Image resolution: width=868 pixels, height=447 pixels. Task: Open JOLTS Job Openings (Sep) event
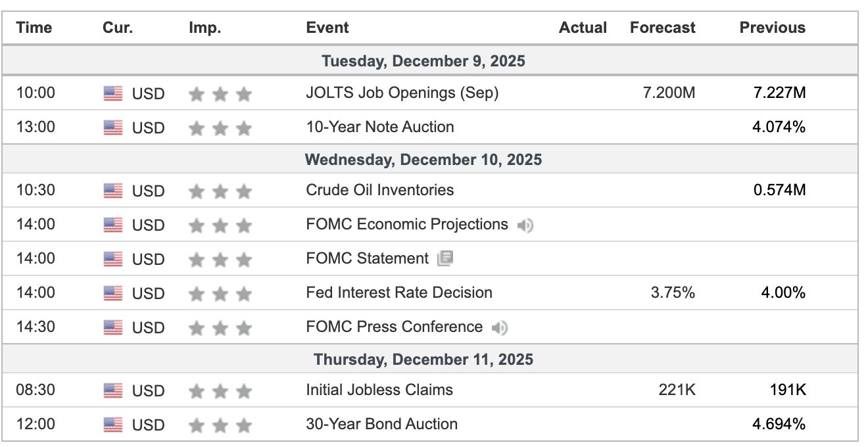click(402, 93)
